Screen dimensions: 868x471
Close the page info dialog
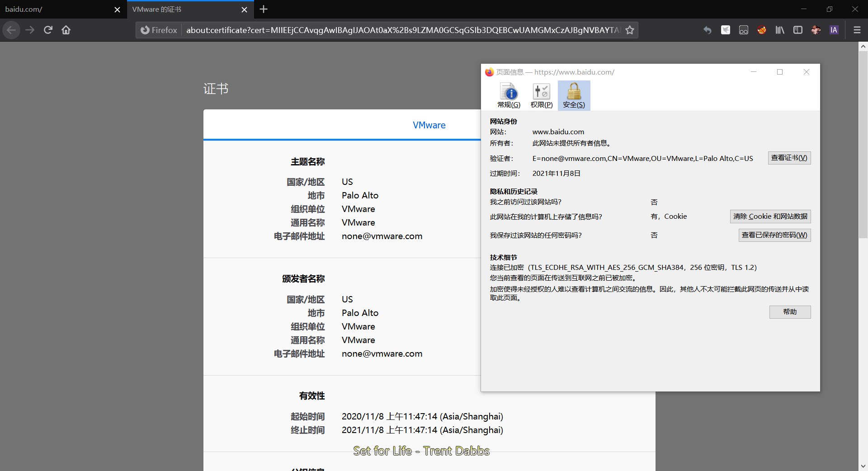click(806, 72)
